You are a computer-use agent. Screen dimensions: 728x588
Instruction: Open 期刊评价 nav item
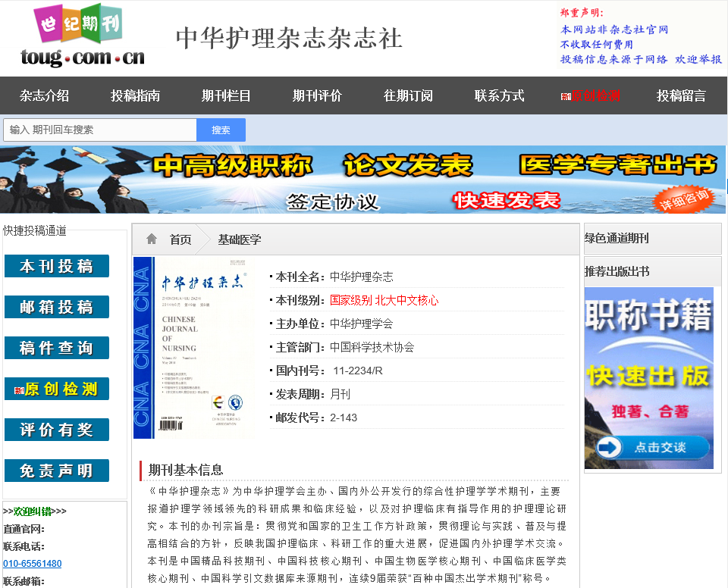[x=317, y=95]
